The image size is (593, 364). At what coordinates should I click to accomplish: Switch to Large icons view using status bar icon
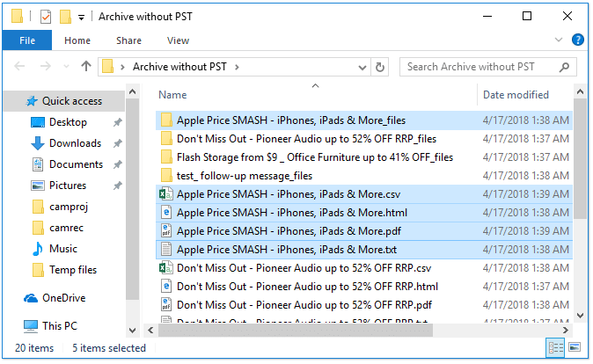575,347
